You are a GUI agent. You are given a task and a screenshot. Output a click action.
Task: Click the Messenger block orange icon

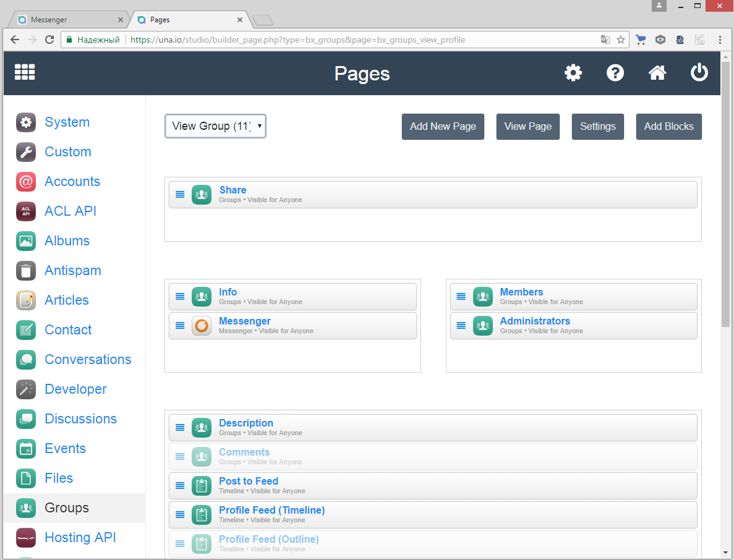tap(202, 325)
